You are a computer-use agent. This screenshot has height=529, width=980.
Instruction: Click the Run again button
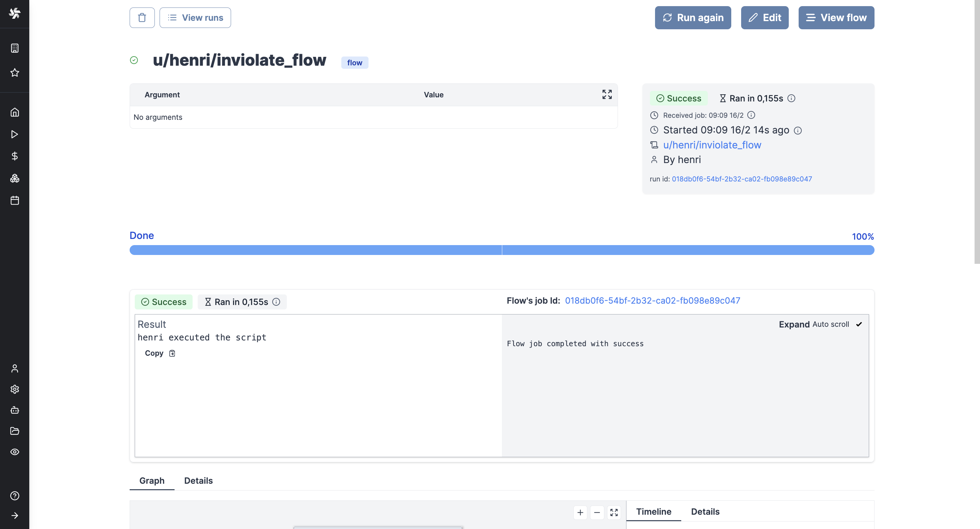coord(692,17)
